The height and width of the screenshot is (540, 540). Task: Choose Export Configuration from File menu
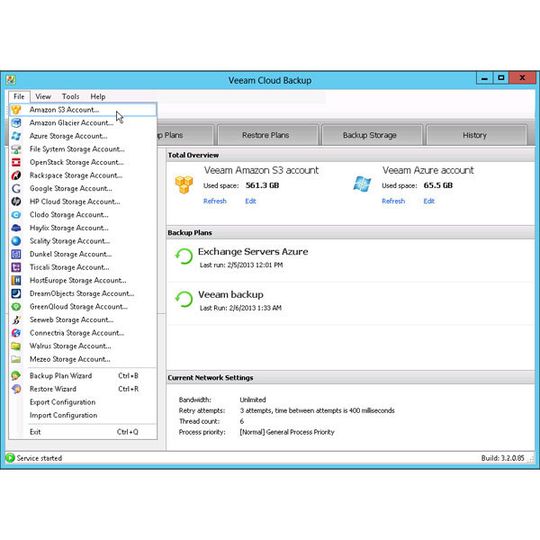(x=83, y=402)
